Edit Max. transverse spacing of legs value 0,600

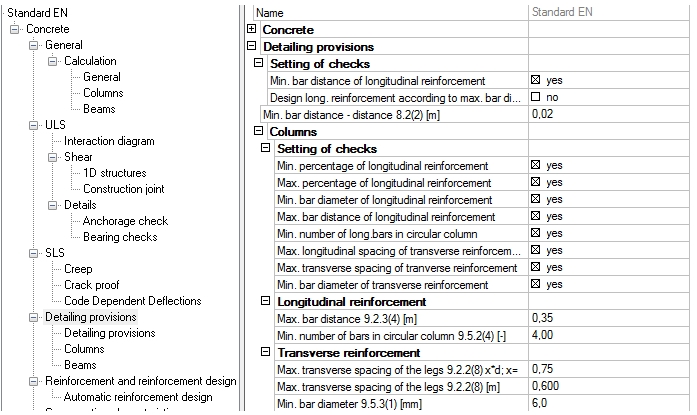(x=609, y=386)
